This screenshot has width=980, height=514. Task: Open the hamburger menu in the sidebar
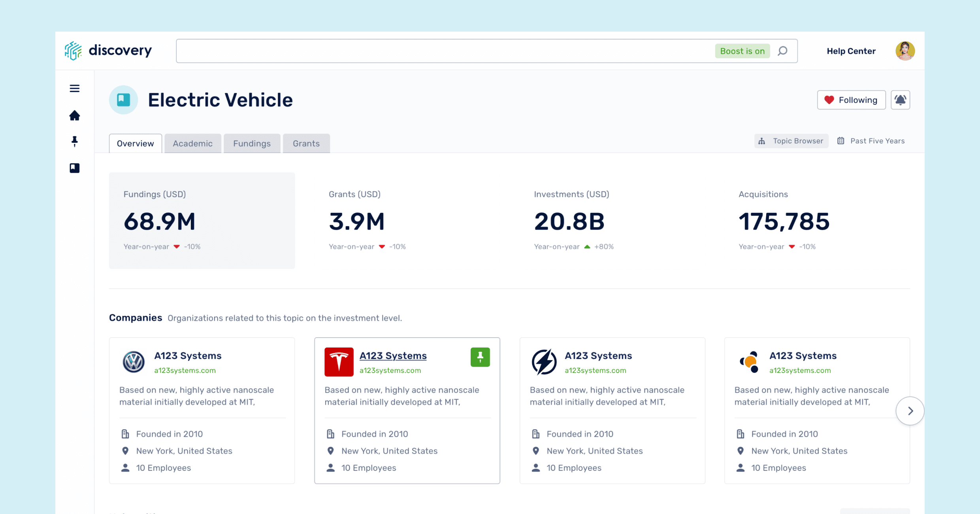point(74,88)
